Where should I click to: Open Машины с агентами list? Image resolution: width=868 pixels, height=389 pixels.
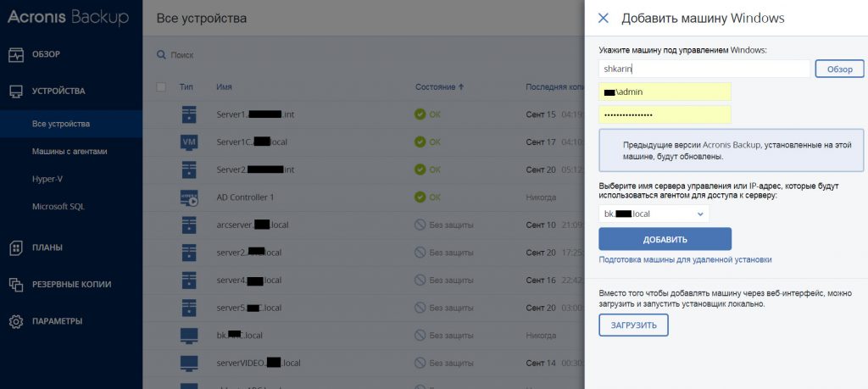click(70, 151)
